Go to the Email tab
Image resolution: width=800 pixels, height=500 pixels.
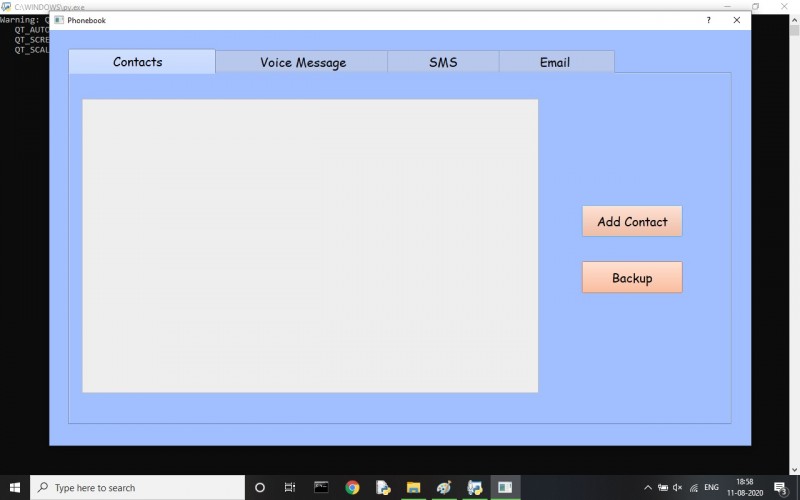pos(557,62)
